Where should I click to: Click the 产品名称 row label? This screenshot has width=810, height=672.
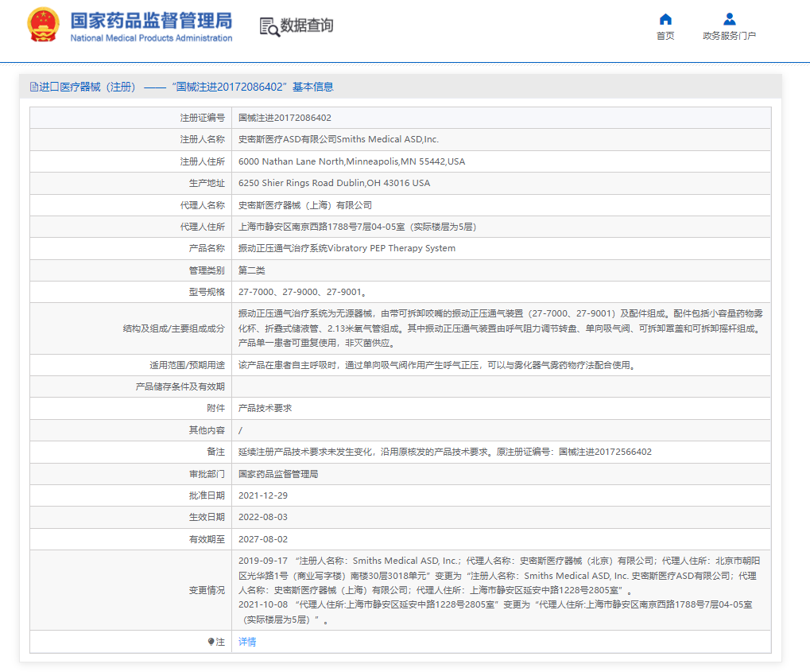coord(207,248)
